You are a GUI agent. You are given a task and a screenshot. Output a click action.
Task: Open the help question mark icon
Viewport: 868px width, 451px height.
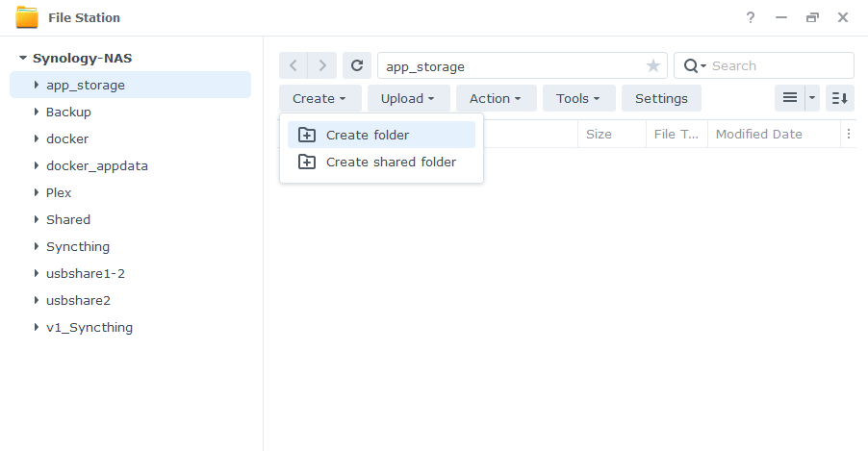751,17
